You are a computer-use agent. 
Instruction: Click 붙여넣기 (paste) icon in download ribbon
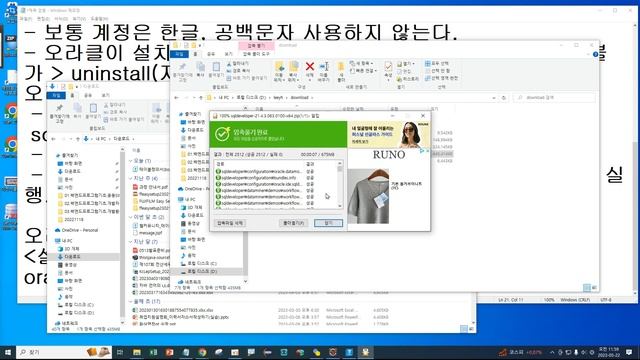tap(216, 69)
